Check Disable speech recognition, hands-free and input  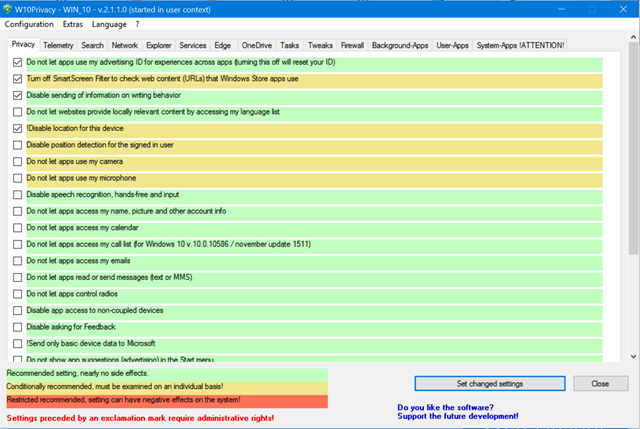[17, 195]
